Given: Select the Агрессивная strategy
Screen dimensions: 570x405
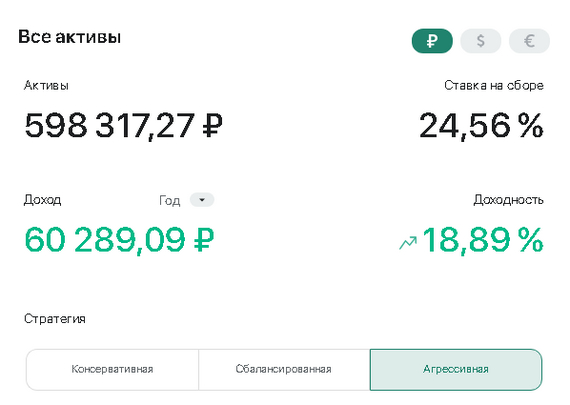Looking at the screenshot, I should point(456,369).
